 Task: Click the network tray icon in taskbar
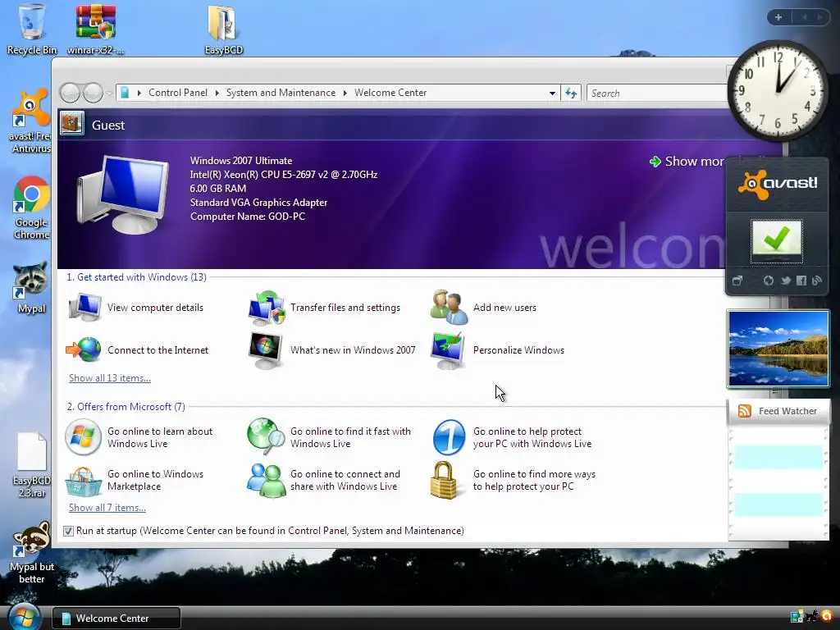coord(797,617)
